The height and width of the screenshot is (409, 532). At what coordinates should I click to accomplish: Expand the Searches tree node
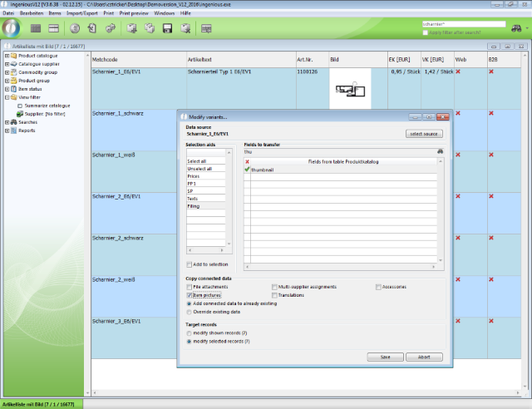(x=7, y=122)
